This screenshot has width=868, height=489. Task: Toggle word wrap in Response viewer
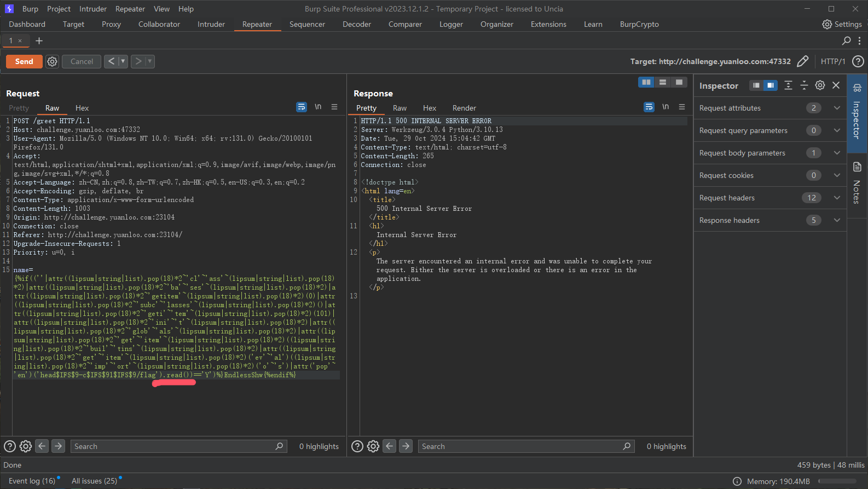pos(649,107)
